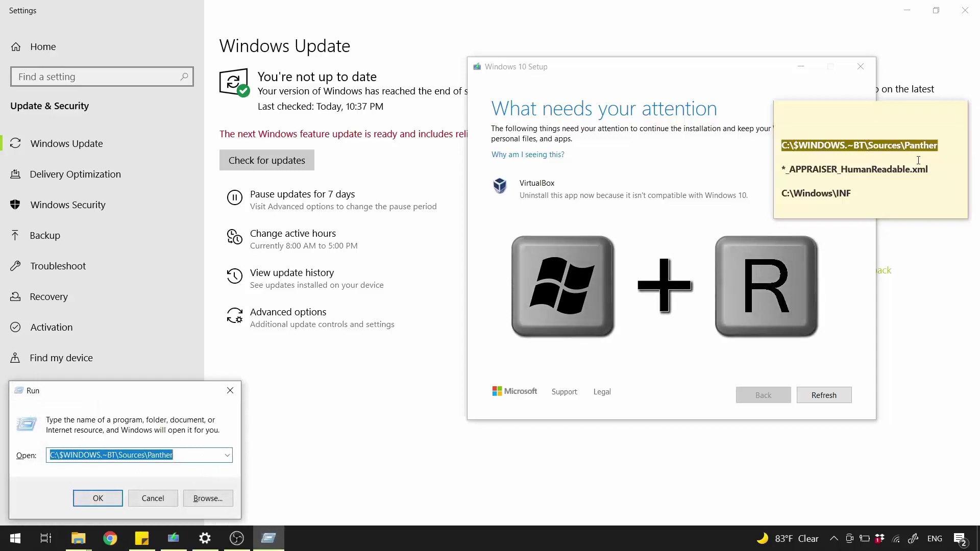Open Change active hours option
This screenshot has width=980, height=551.
293,234
